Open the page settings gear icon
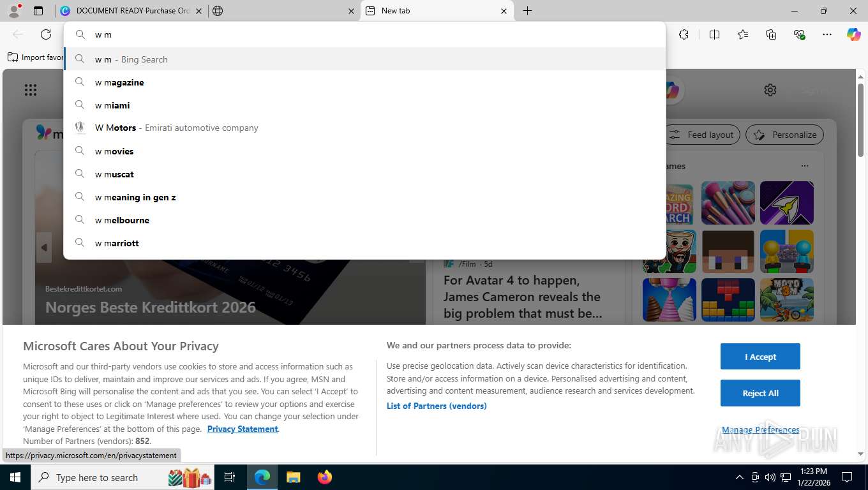The height and width of the screenshot is (490, 868). click(x=770, y=90)
